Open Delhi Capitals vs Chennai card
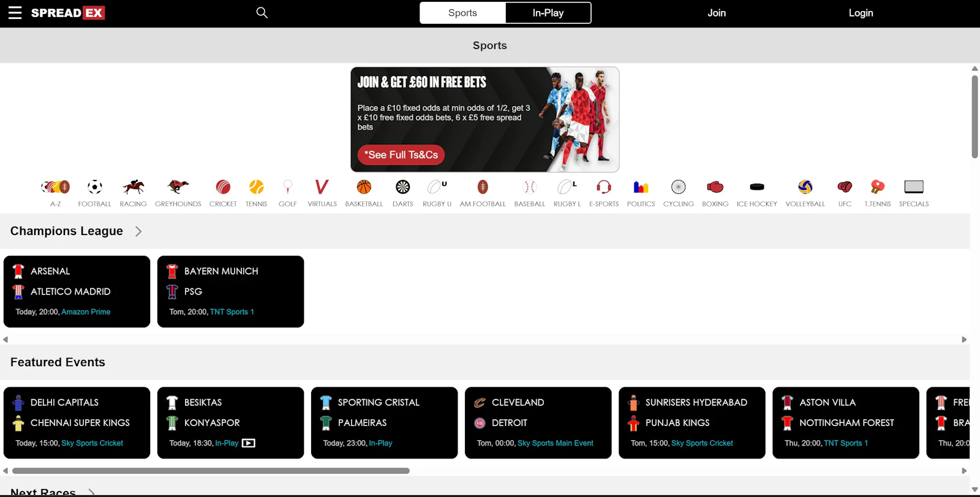 (x=77, y=422)
